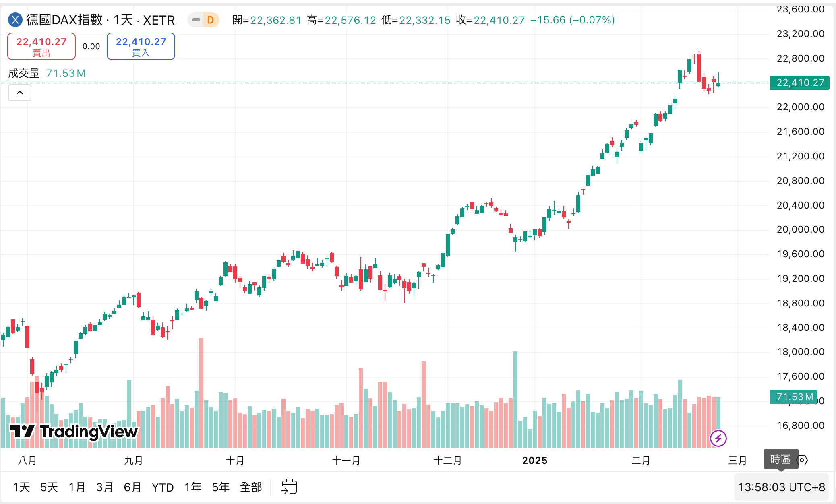Click the 九月 time axis label

(x=133, y=460)
